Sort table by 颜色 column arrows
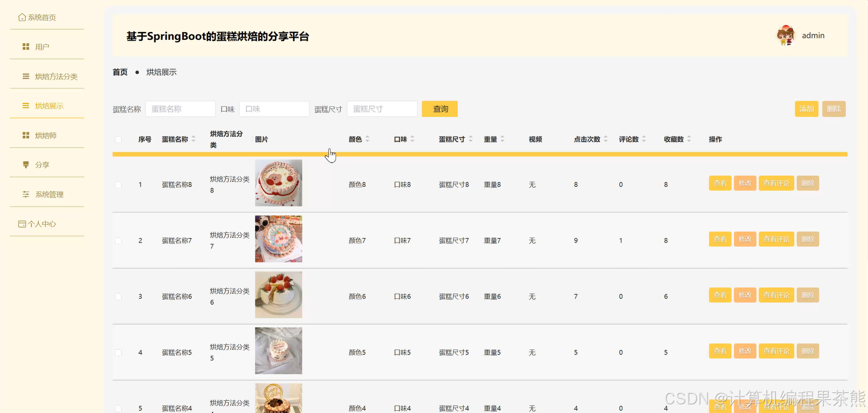 click(x=368, y=139)
